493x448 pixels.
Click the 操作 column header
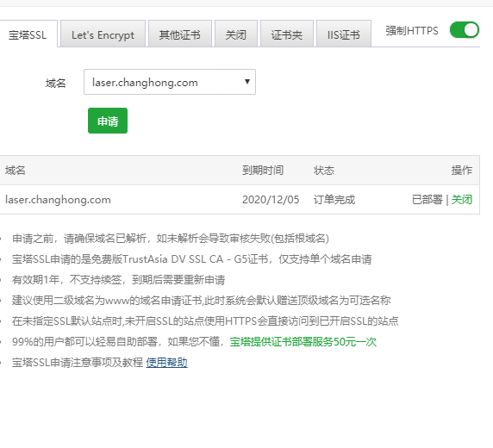(x=462, y=170)
